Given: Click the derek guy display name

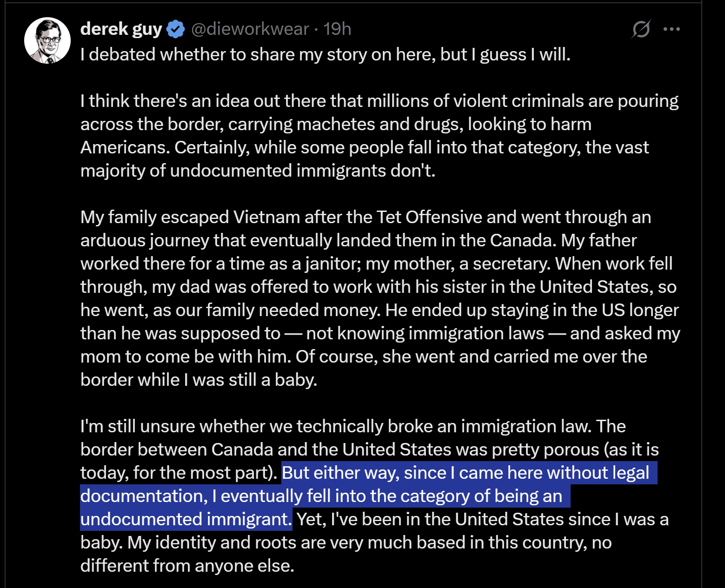Looking at the screenshot, I should coord(121,29).
